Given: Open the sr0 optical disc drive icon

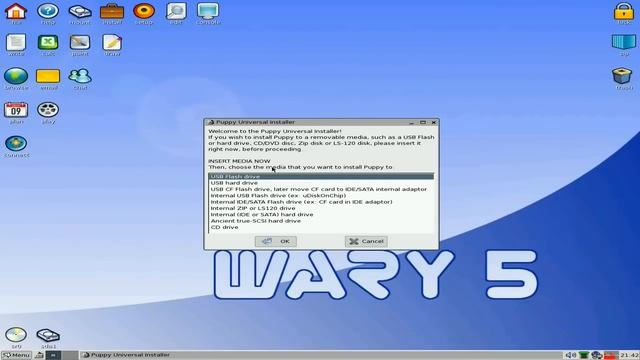Looking at the screenshot, I should point(16,335).
